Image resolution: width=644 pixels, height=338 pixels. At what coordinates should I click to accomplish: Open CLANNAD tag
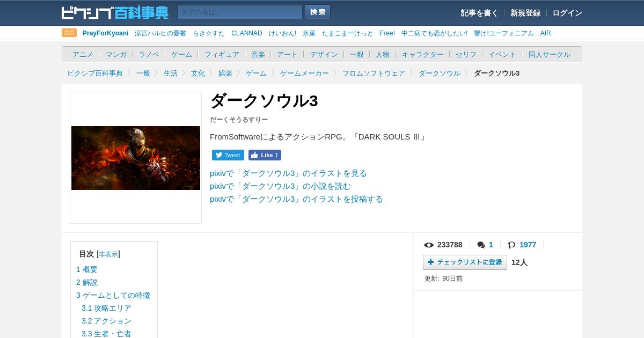pos(247,33)
